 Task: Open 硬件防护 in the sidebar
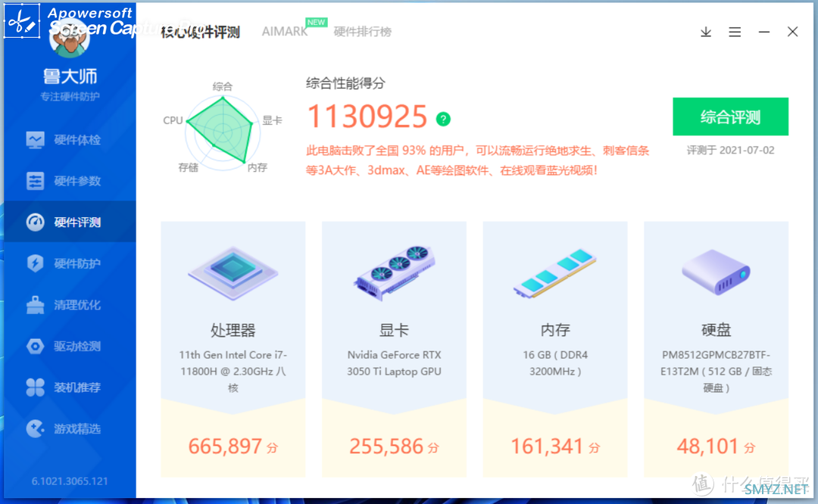[x=70, y=263]
